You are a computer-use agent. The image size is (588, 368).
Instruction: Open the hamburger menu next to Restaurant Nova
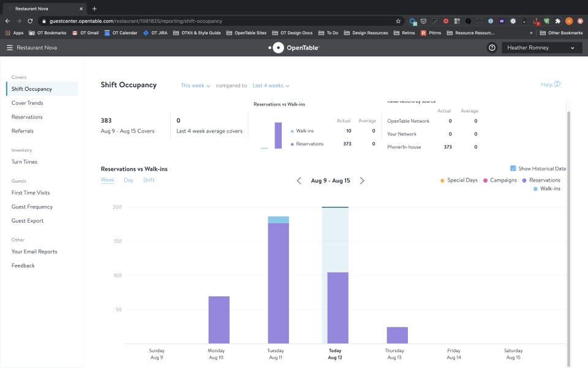[10, 47]
